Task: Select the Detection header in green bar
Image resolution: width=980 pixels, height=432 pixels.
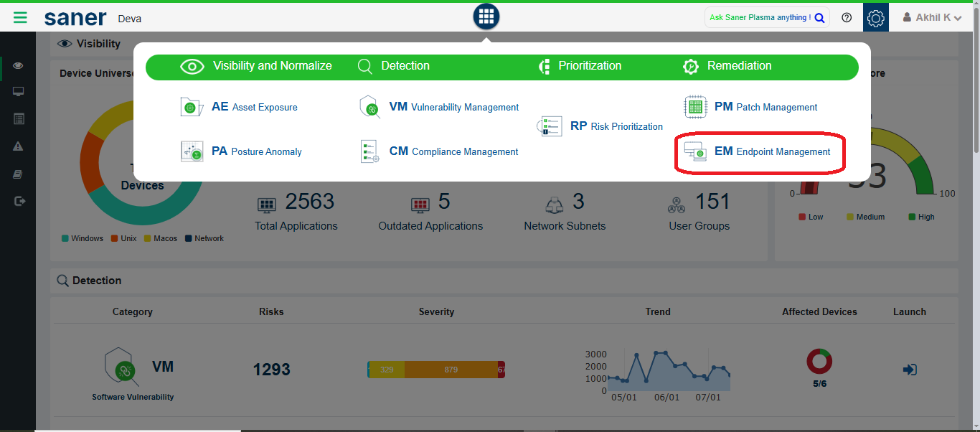Action: pos(393,66)
